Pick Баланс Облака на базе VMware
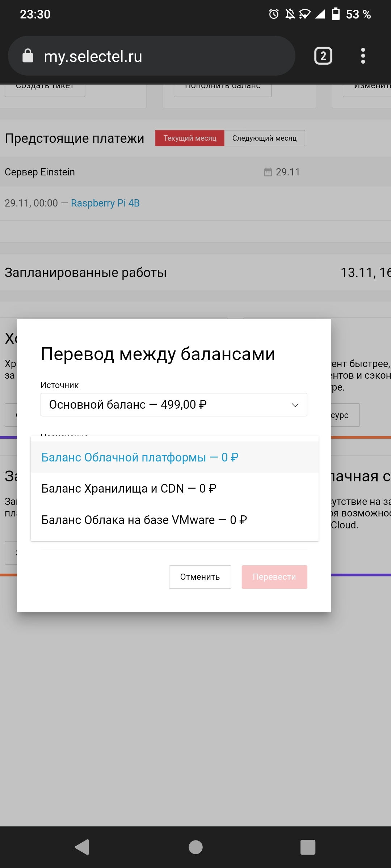The width and height of the screenshot is (391, 868). pyautogui.click(x=144, y=520)
